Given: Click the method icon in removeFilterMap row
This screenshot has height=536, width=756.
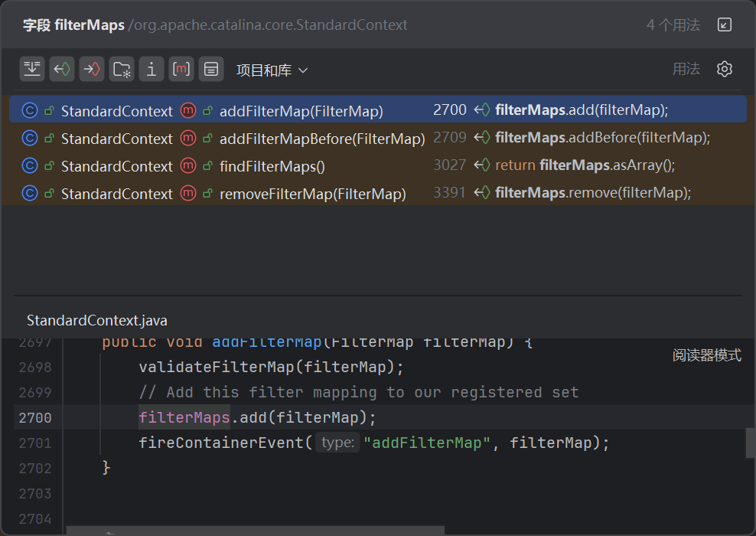Looking at the screenshot, I should (188, 194).
